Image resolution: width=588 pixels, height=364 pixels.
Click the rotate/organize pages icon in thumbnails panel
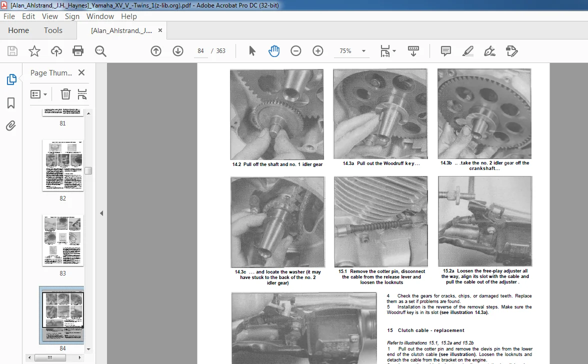point(82,94)
